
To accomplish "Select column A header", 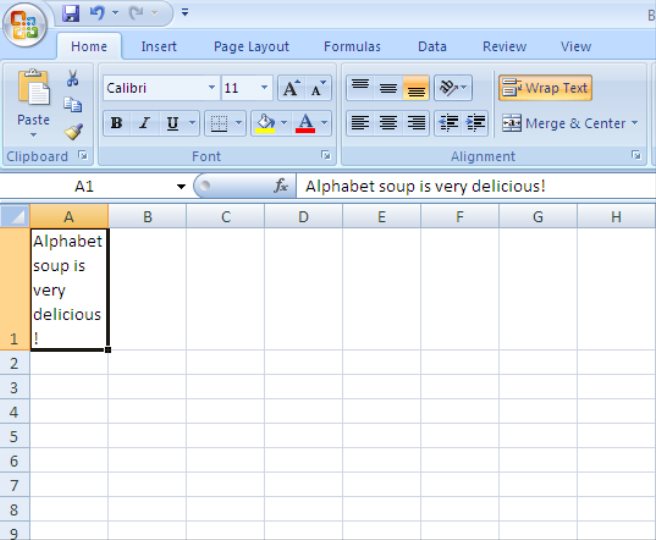I will click(69, 216).
